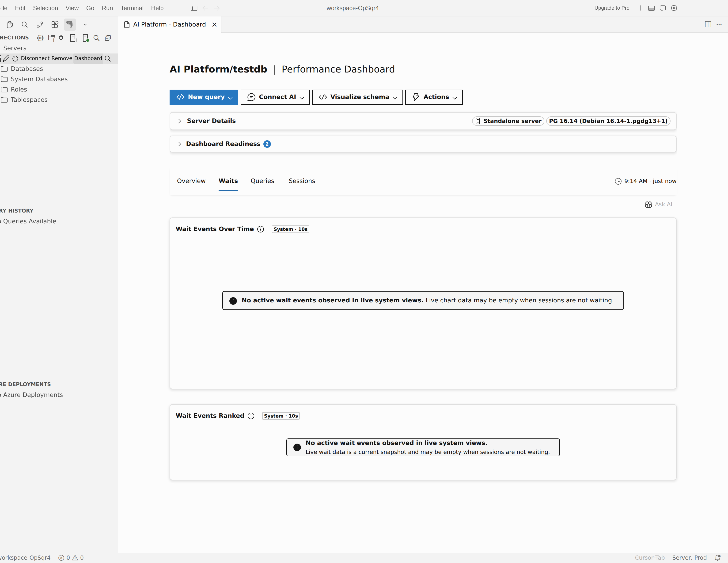This screenshot has height=563, width=728.
Task: Select the Servers tree node
Action: 15,48
